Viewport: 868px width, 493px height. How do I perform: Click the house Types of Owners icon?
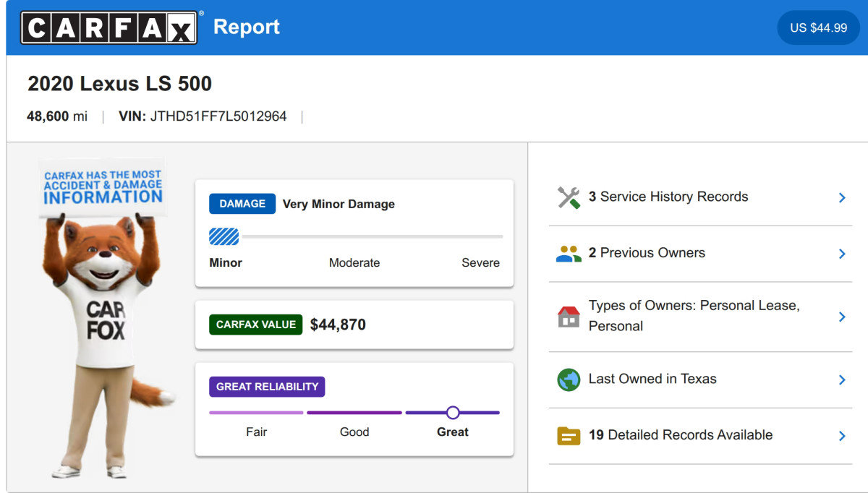coord(569,317)
